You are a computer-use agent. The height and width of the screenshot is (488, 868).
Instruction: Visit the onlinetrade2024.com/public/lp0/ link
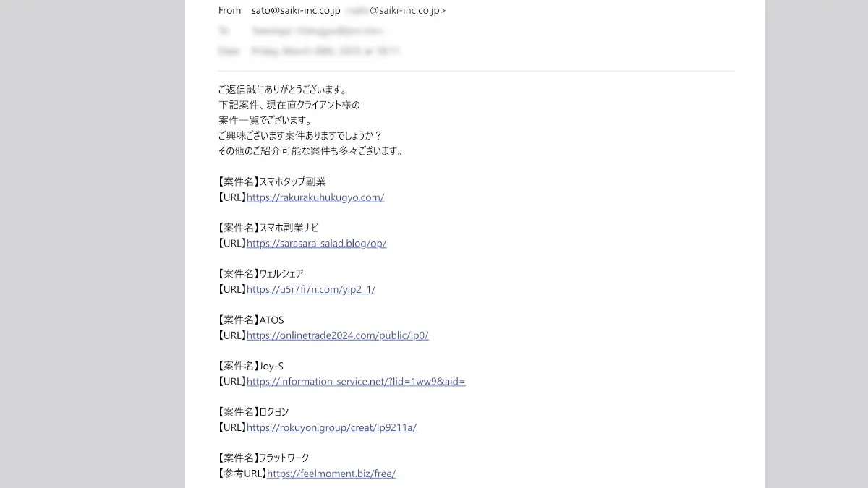click(338, 335)
